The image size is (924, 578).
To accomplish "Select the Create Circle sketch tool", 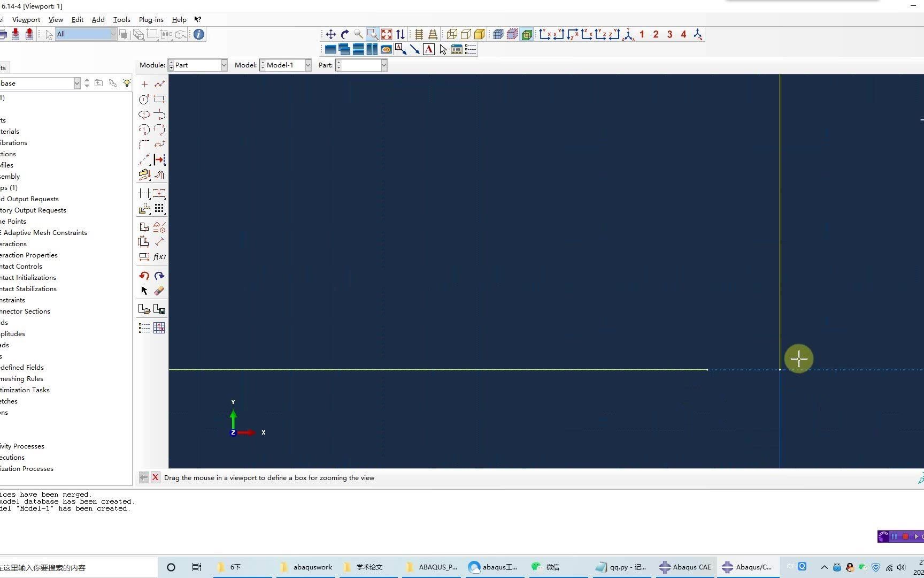I will [143, 99].
